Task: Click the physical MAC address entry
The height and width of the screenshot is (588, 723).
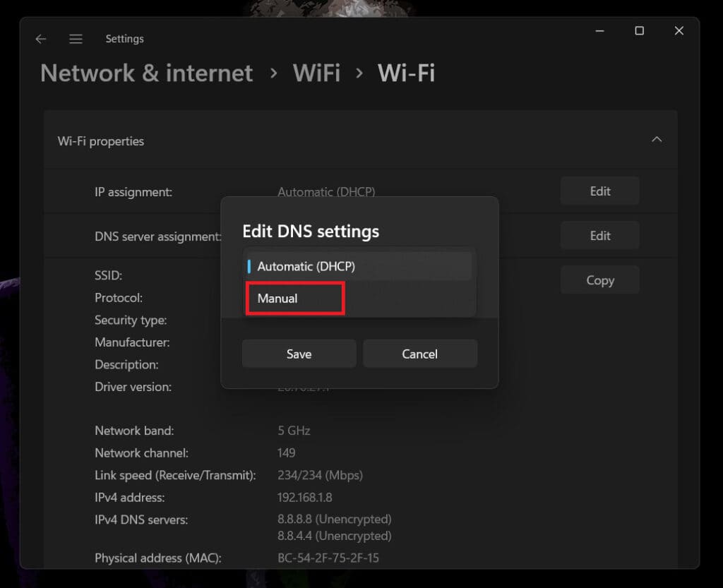Action: (328, 558)
